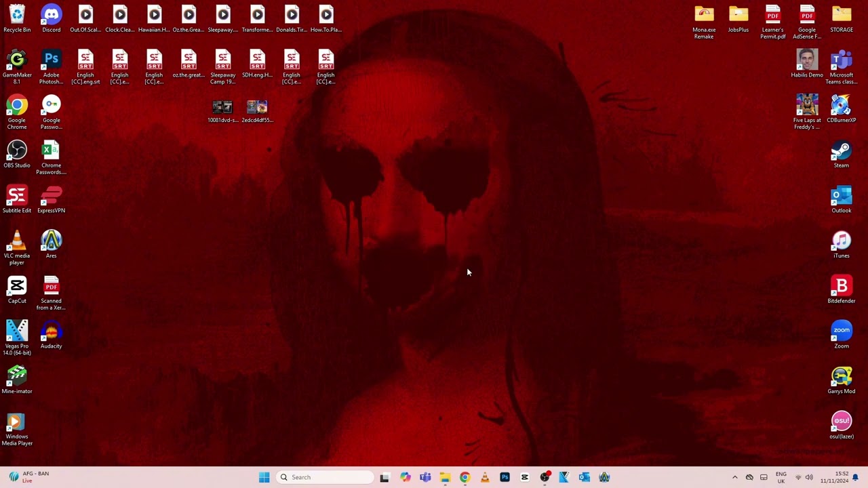Select the Google AdSense PDF file
This screenshot has width=868, height=488.
(x=807, y=22)
